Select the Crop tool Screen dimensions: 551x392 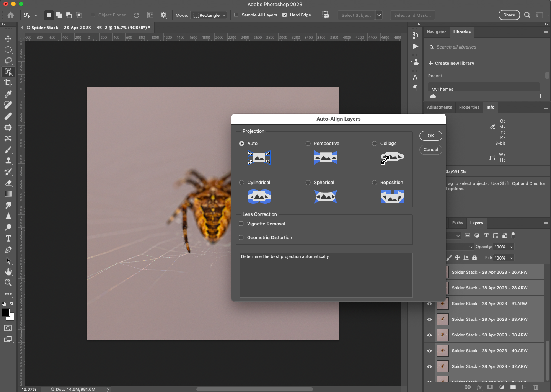8,83
